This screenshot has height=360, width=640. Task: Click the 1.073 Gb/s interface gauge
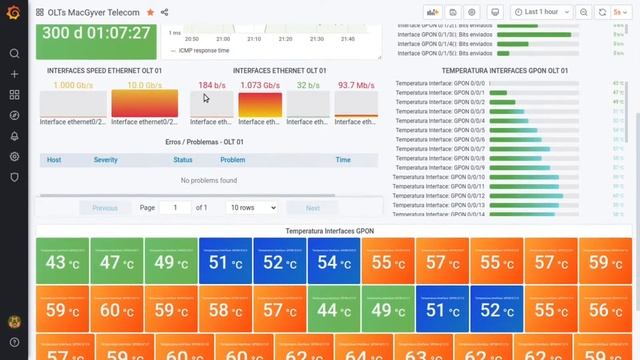click(260, 104)
